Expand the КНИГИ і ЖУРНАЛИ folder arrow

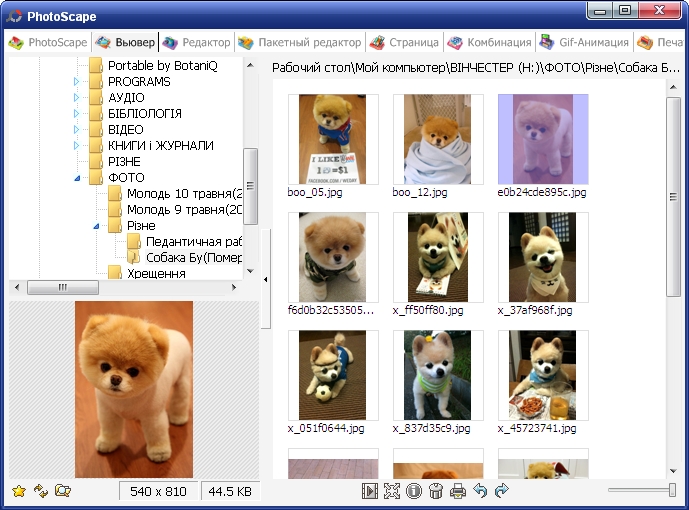pos(76,145)
